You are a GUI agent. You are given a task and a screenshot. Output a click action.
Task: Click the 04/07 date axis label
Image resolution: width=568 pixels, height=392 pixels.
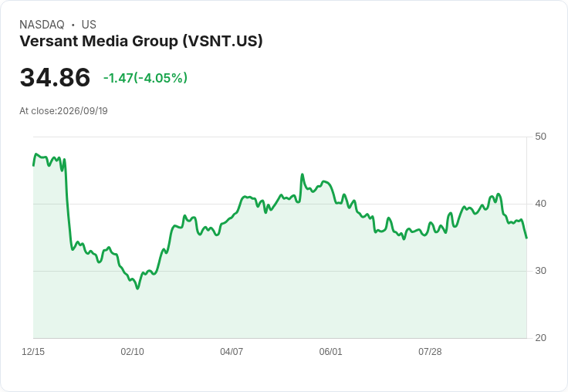[x=232, y=351]
